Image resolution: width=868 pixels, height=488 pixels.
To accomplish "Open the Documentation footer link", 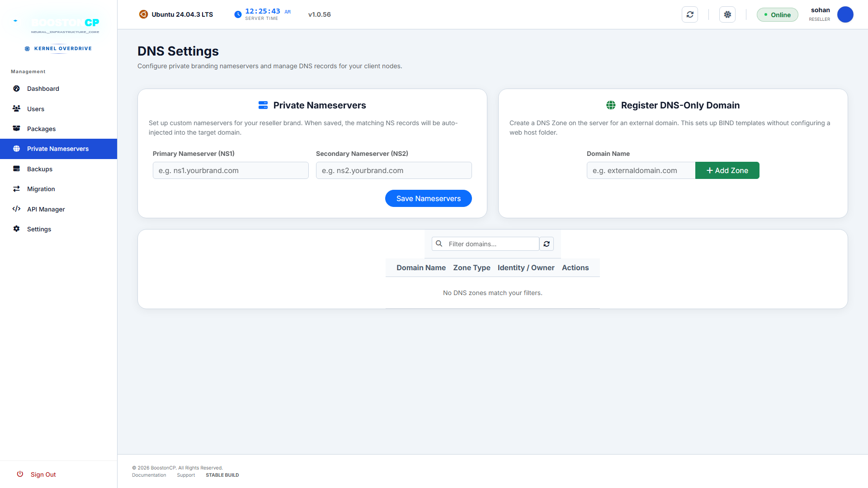I will 149,475.
